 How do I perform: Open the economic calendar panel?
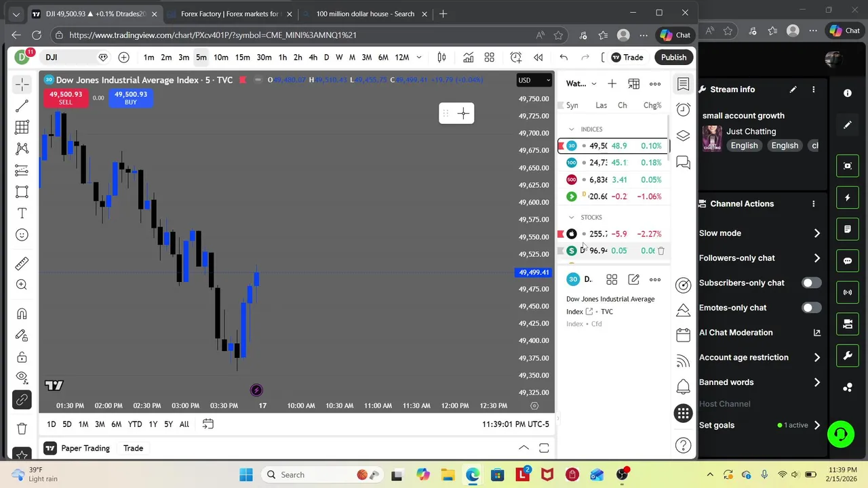click(683, 335)
